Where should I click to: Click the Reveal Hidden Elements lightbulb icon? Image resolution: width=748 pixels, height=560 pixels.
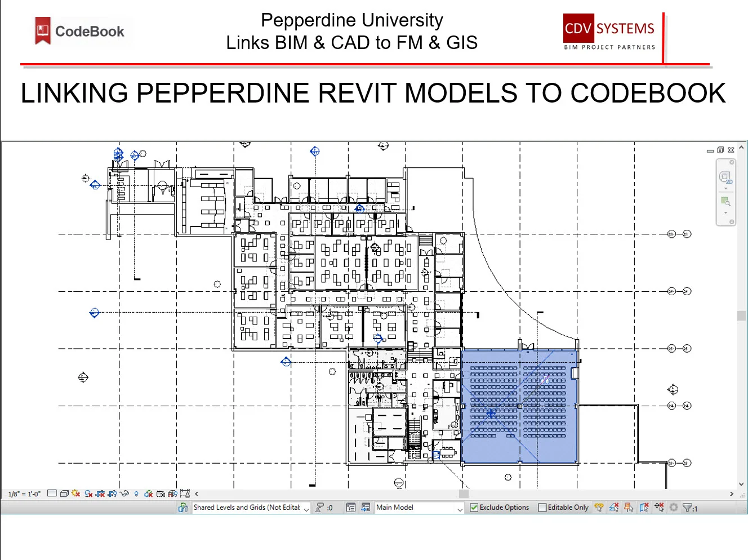click(x=136, y=494)
